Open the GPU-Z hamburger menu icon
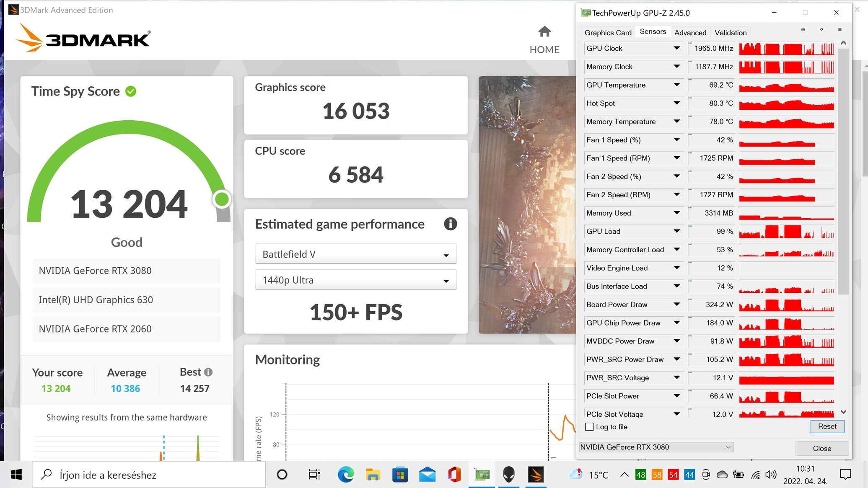 [x=839, y=29]
